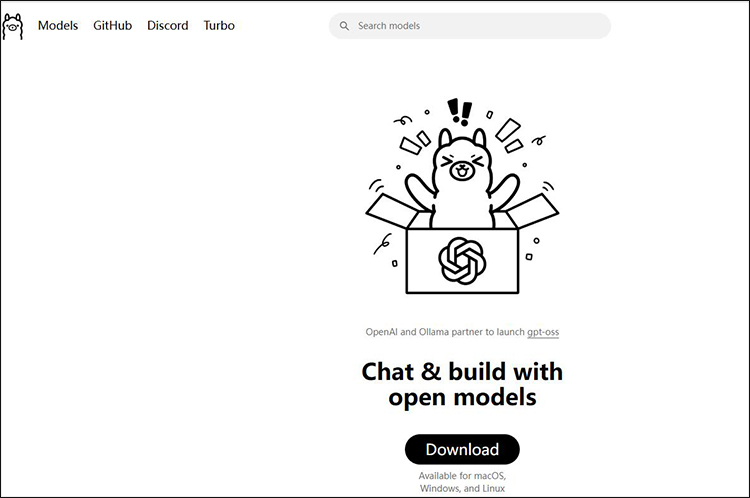Open the Turbo page

[x=219, y=25]
